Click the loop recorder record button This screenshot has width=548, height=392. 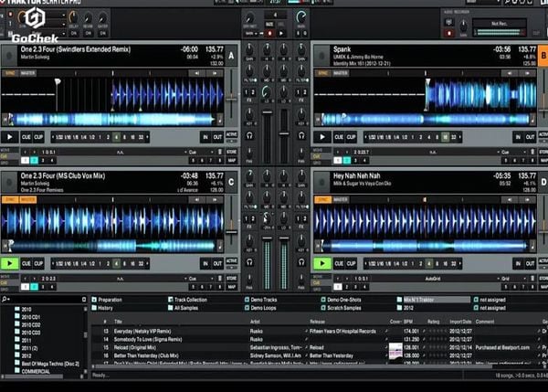point(269,34)
